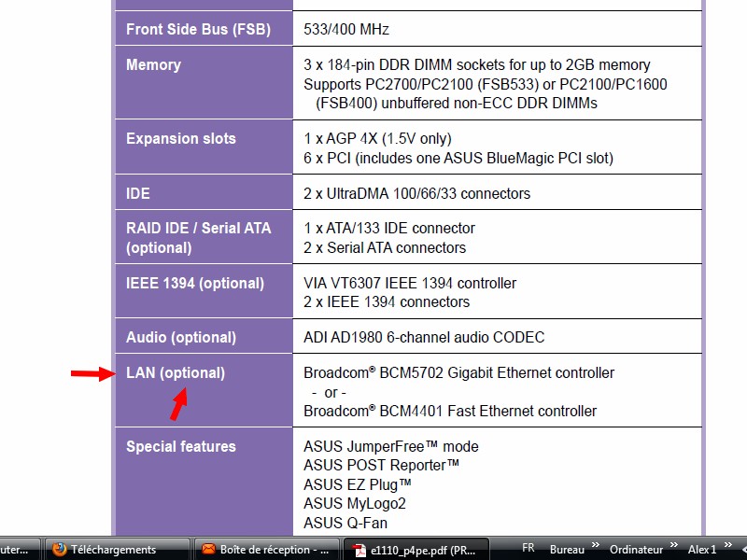Click the 'LAN (optional)' row label
This screenshot has width=747, height=560.
176,373
